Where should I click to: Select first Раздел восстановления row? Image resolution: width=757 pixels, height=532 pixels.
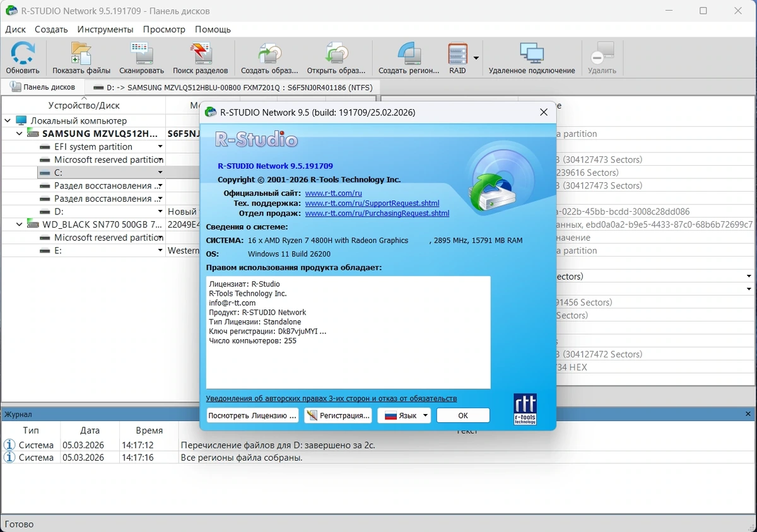point(101,185)
